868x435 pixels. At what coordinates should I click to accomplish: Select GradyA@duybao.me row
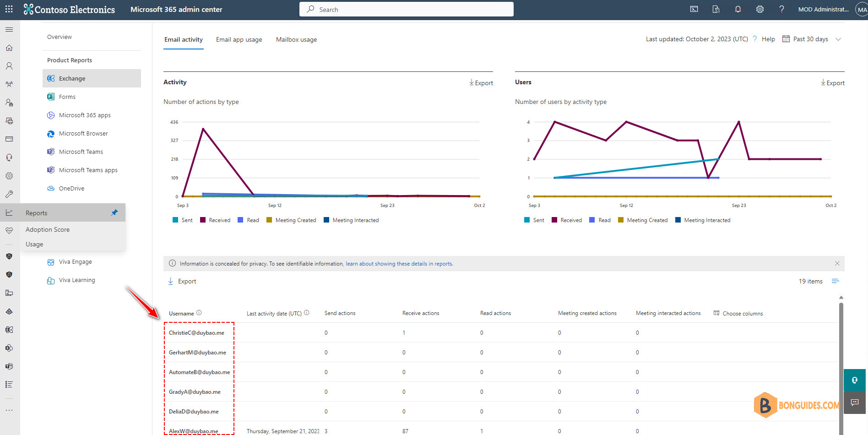click(501, 392)
